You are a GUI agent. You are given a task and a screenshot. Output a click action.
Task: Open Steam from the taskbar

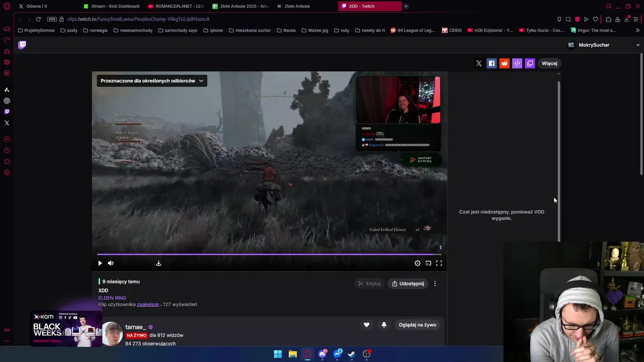click(x=352, y=354)
